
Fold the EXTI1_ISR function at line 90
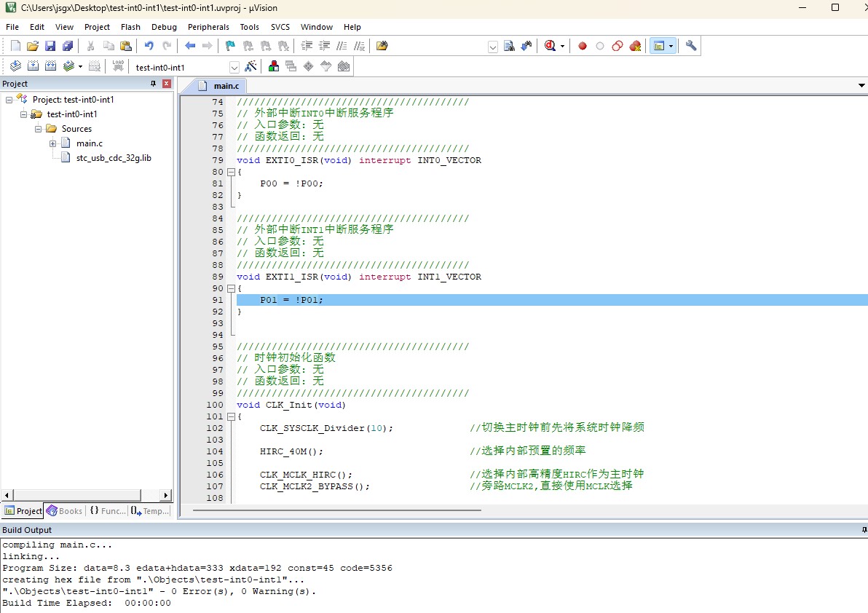point(232,289)
